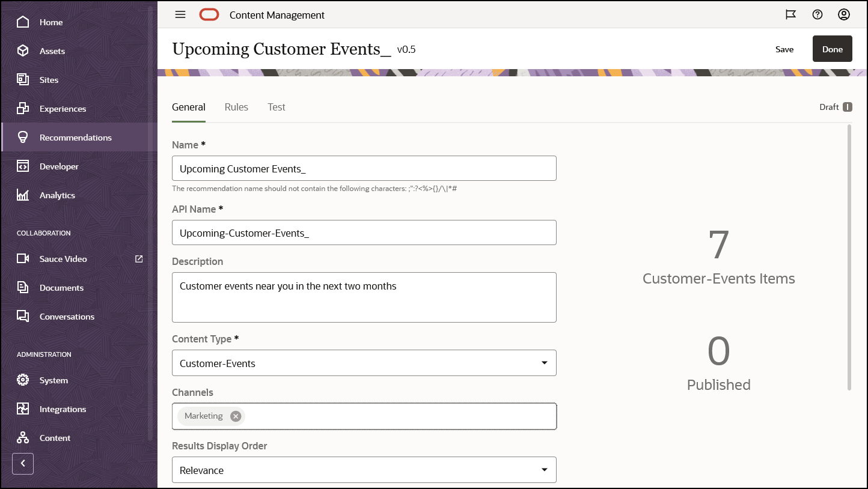Click the API Name input field
Image resolution: width=868 pixels, height=489 pixels.
[x=364, y=233]
